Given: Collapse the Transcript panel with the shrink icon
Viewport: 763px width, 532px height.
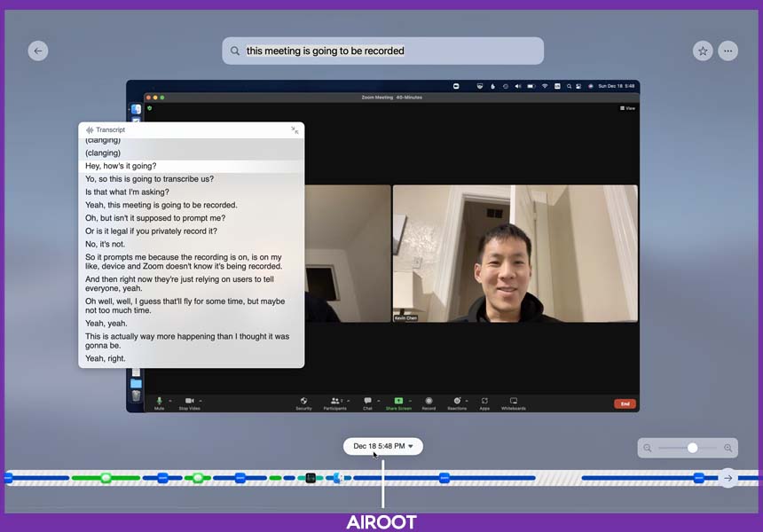Looking at the screenshot, I should click(x=295, y=129).
